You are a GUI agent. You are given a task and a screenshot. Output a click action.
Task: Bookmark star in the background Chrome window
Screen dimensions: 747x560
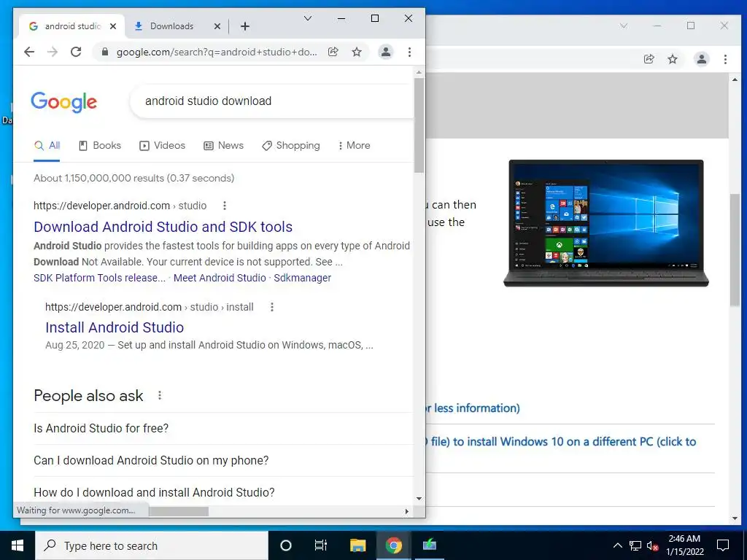(x=673, y=59)
